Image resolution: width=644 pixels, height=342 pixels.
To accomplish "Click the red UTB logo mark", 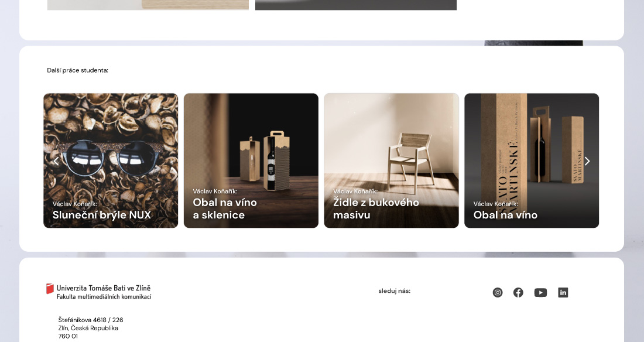I will pos(50,289).
